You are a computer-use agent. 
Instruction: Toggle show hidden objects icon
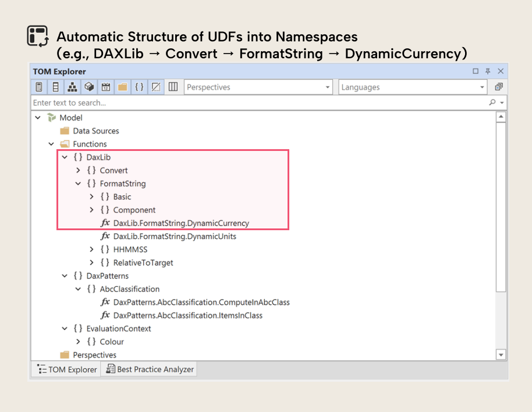click(x=156, y=86)
